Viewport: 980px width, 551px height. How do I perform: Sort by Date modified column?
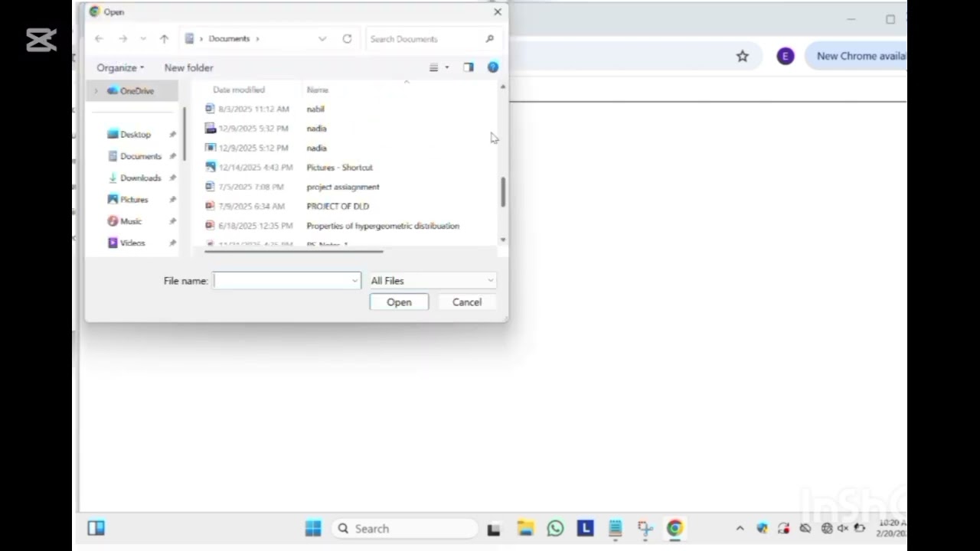pos(239,90)
